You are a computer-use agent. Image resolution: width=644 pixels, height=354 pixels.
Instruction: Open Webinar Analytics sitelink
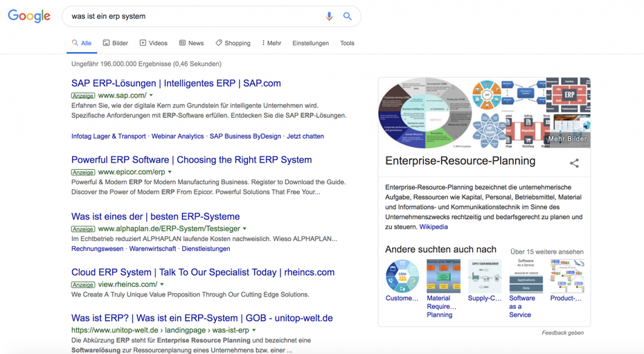pos(177,136)
